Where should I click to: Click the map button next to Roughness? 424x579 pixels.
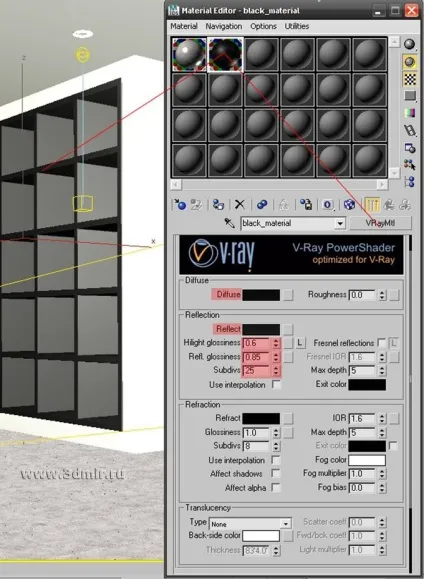[x=394, y=295]
